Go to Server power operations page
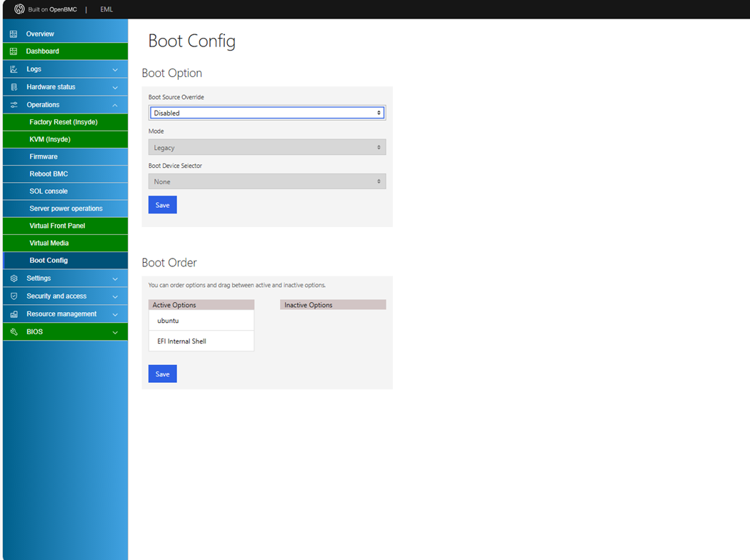This screenshot has height=560, width=750. coord(66,209)
